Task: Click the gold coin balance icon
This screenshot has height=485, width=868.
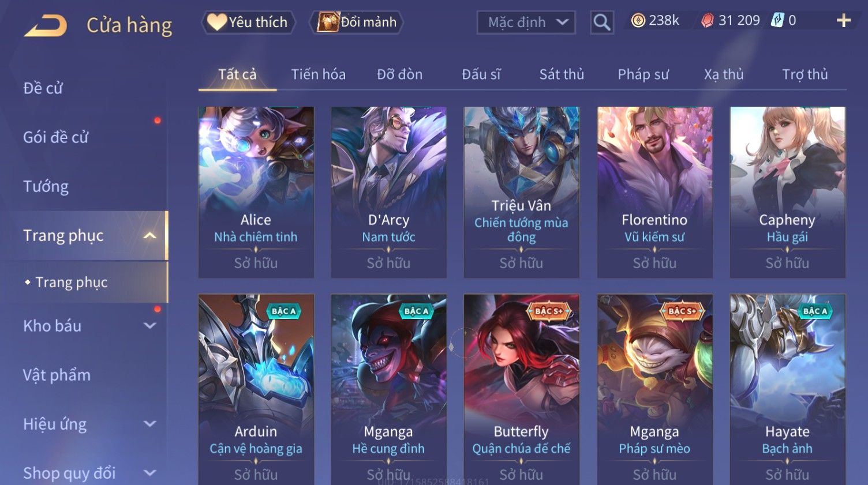Action: 638,21
